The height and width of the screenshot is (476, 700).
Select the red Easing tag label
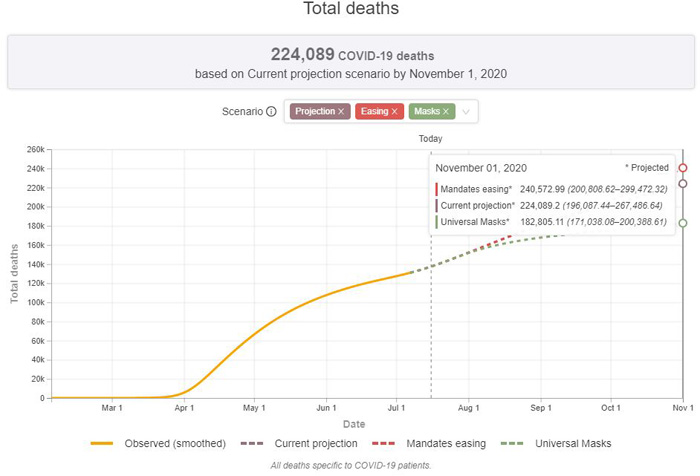(x=372, y=112)
